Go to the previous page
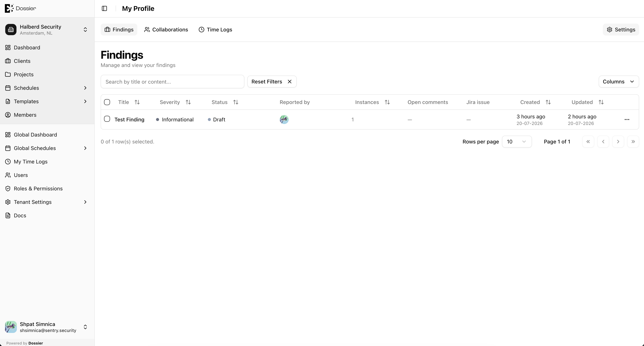Image resolution: width=644 pixels, height=346 pixels. (603, 142)
